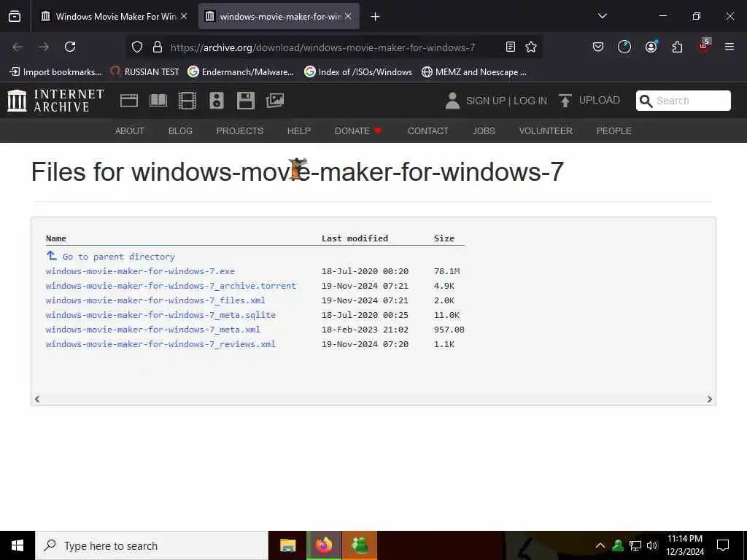Open the circular extension icon beside Pocket
The width and height of the screenshot is (747, 560).
[624, 47]
